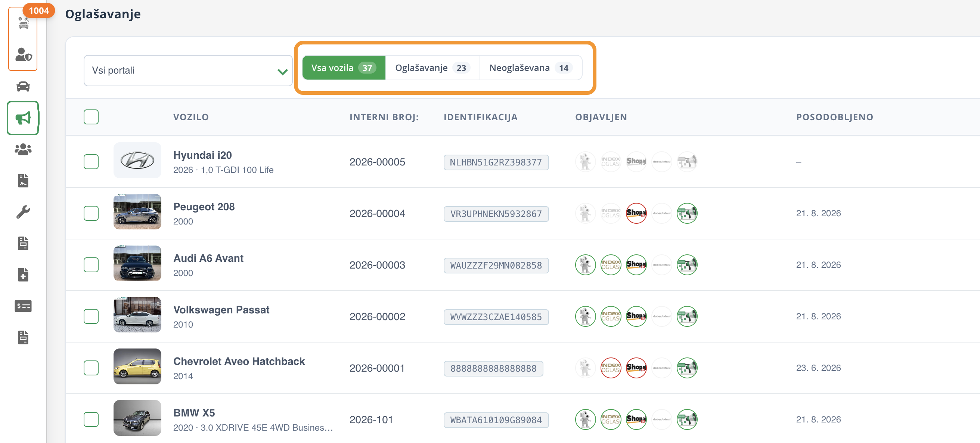Open the Volkswagen Passat vehicle link

coord(221,310)
